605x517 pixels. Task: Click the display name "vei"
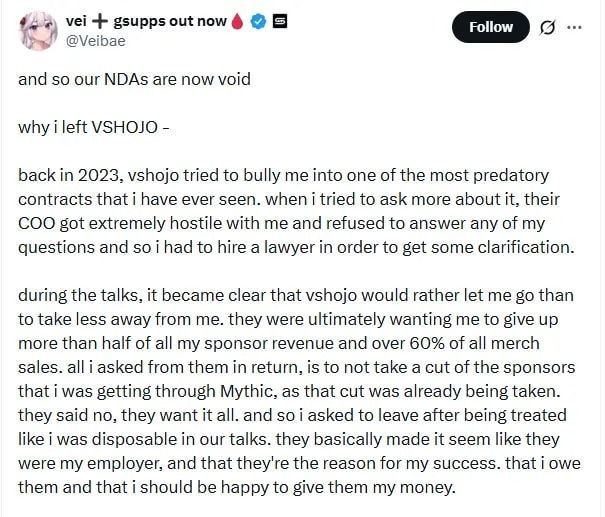pos(76,22)
